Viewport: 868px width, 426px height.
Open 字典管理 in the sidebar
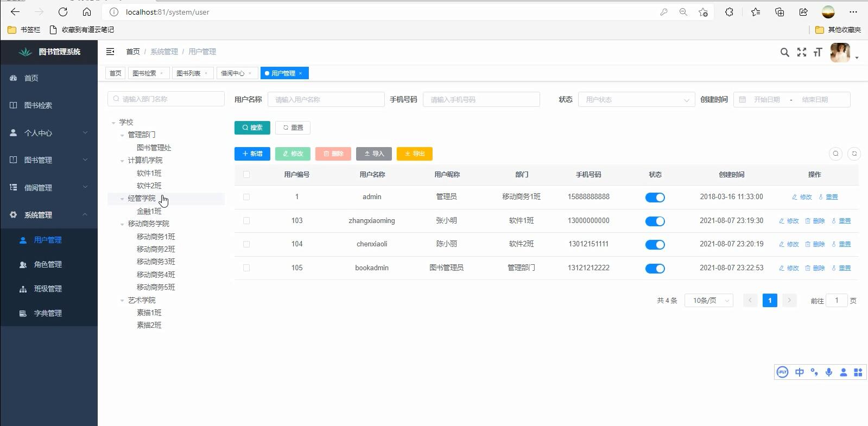(48, 313)
